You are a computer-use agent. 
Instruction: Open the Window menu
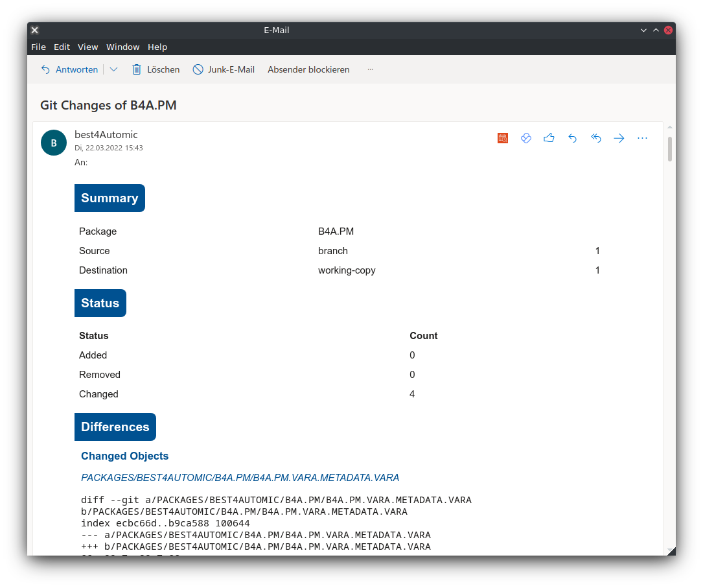(x=123, y=47)
